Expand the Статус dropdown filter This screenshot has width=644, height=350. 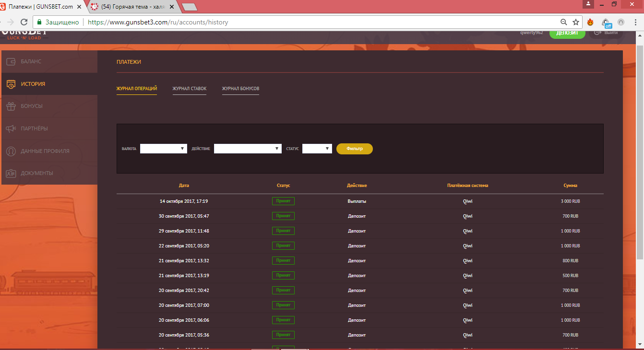(x=317, y=149)
